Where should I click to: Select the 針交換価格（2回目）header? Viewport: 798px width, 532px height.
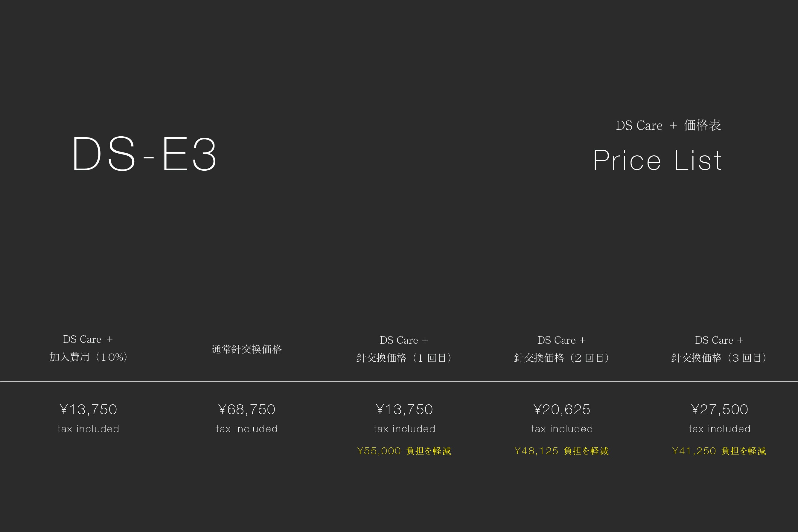tap(561, 358)
